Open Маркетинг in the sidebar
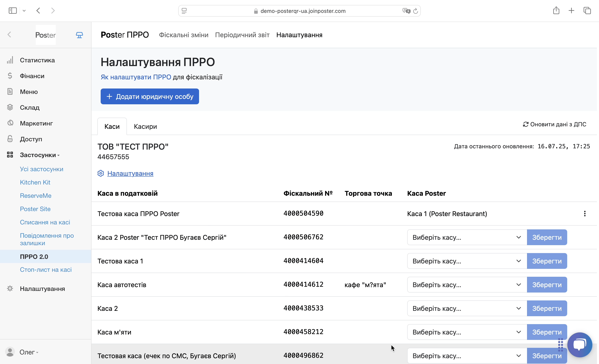 pyautogui.click(x=36, y=123)
